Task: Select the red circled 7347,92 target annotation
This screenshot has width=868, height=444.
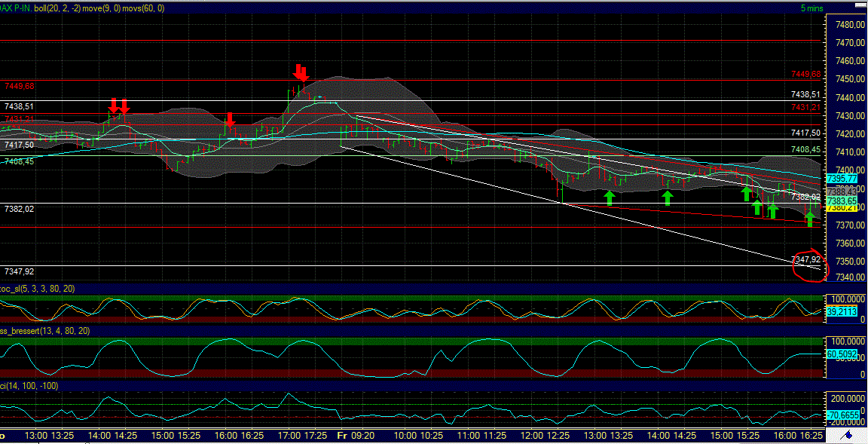Action: coord(809,265)
